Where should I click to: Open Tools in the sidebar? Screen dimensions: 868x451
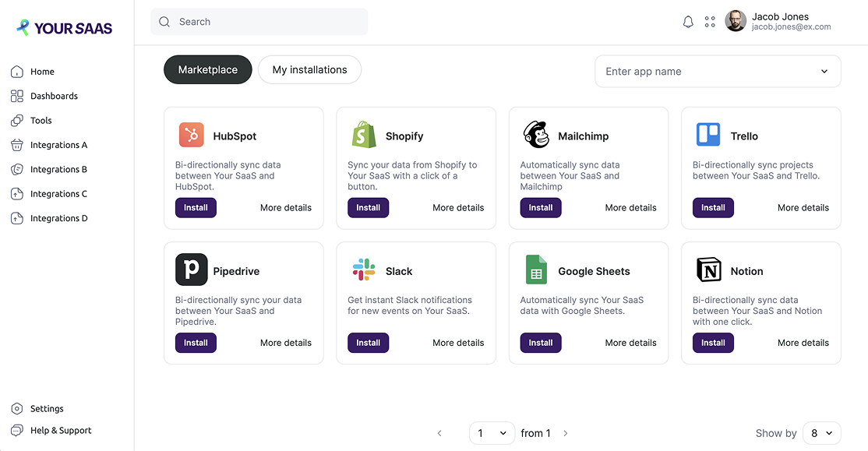tap(41, 120)
